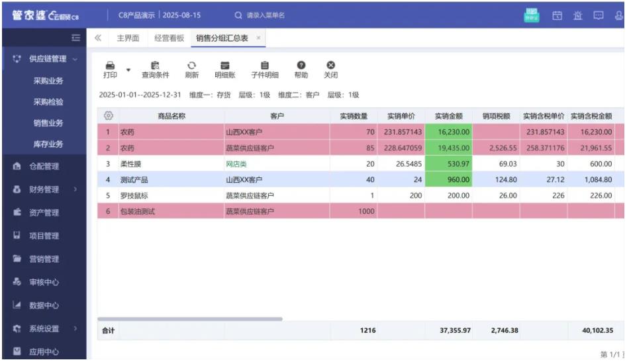Open the print options dropdown arrow
Screen dimensions: 629x364
click(x=128, y=70)
